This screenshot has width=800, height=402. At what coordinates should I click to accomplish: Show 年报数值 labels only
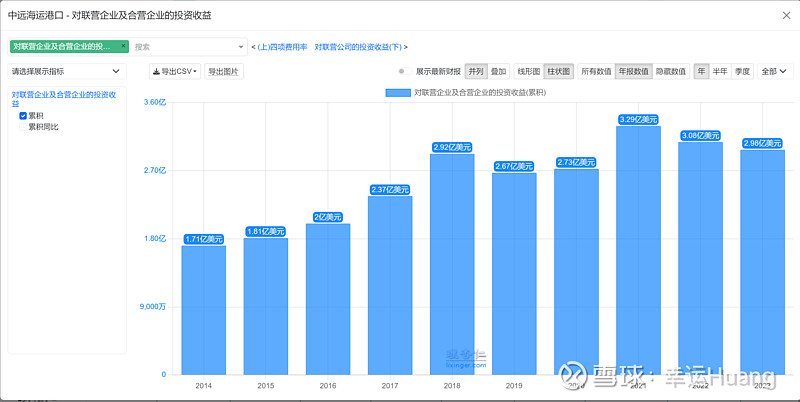point(633,71)
